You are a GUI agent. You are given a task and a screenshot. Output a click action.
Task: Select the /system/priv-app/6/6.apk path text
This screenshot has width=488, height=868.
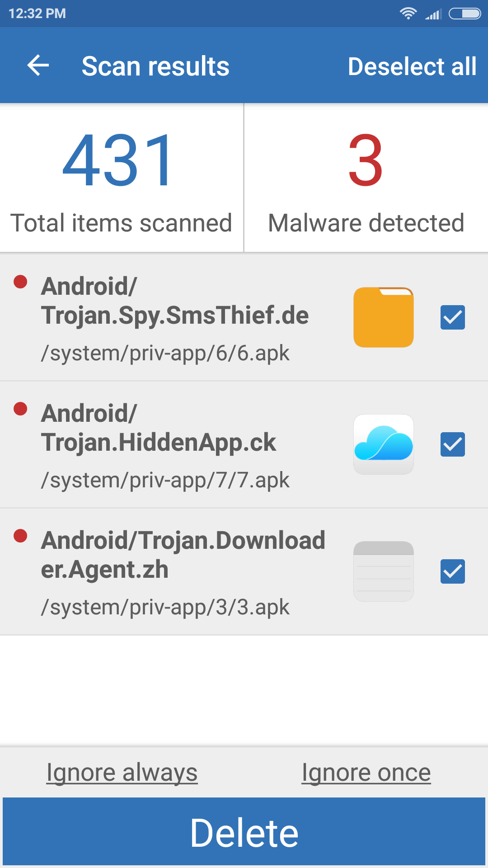tap(165, 353)
